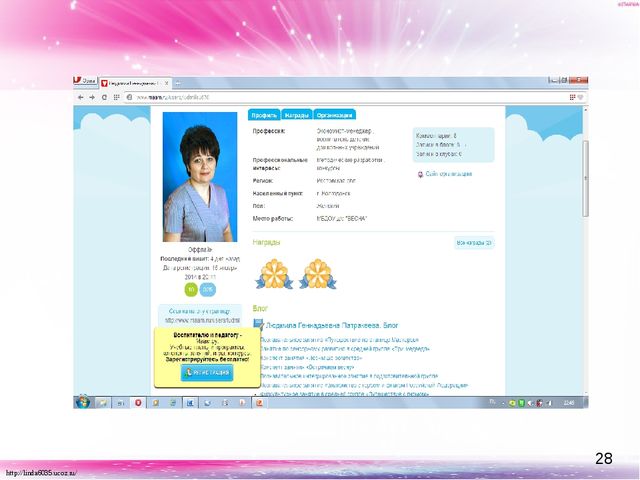Image resolution: width=640 pixels, height=480 pixels.
Task: Open the Speed Dial grid icon
Action: point(116,97)
